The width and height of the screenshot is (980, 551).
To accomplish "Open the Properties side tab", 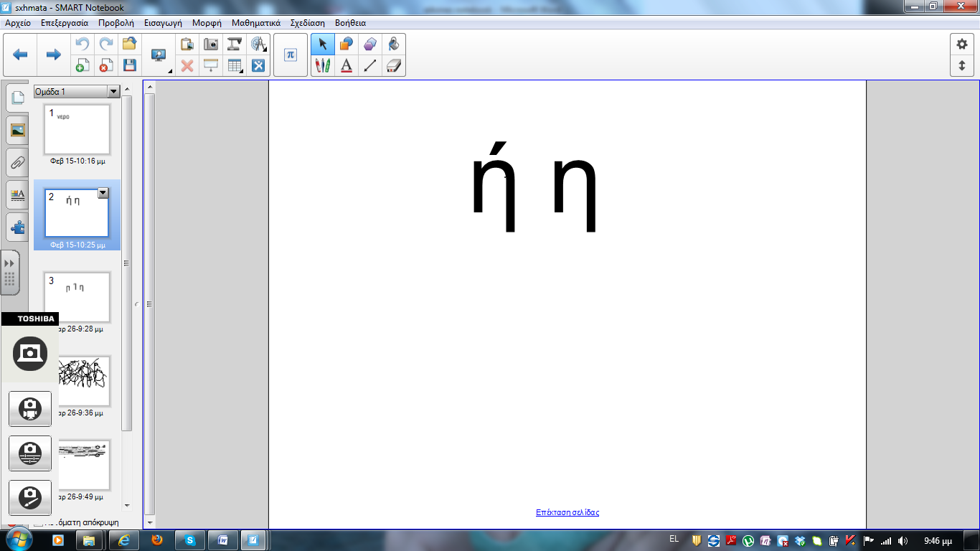I will coord(18,195).
